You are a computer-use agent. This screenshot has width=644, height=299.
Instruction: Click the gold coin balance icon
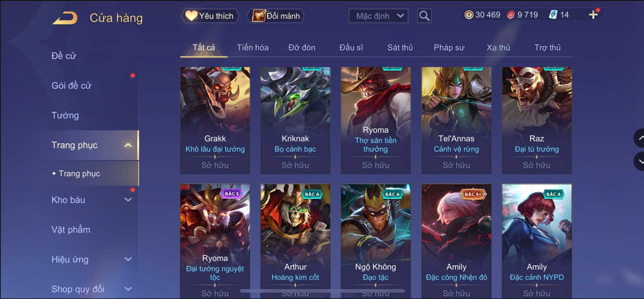coord(469,15)
